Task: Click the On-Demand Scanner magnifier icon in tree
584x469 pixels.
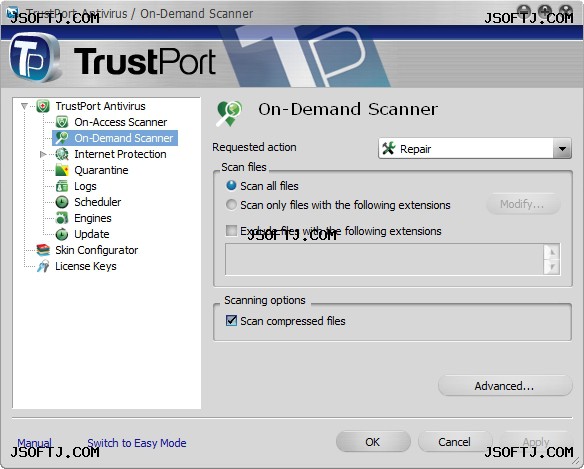Action: 62,138
